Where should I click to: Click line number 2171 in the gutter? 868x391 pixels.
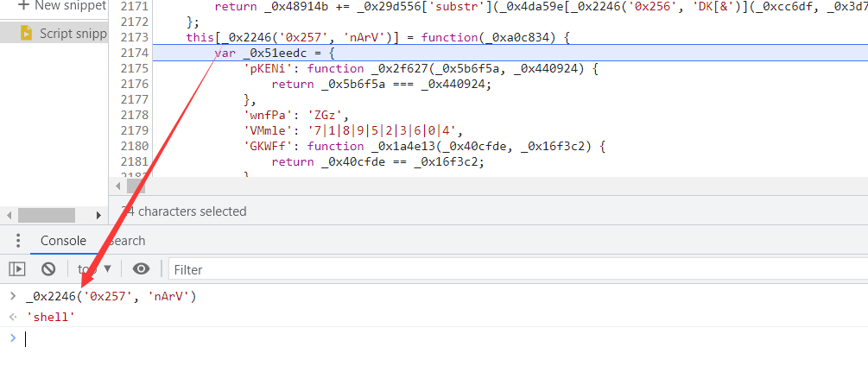pos(135,6)
